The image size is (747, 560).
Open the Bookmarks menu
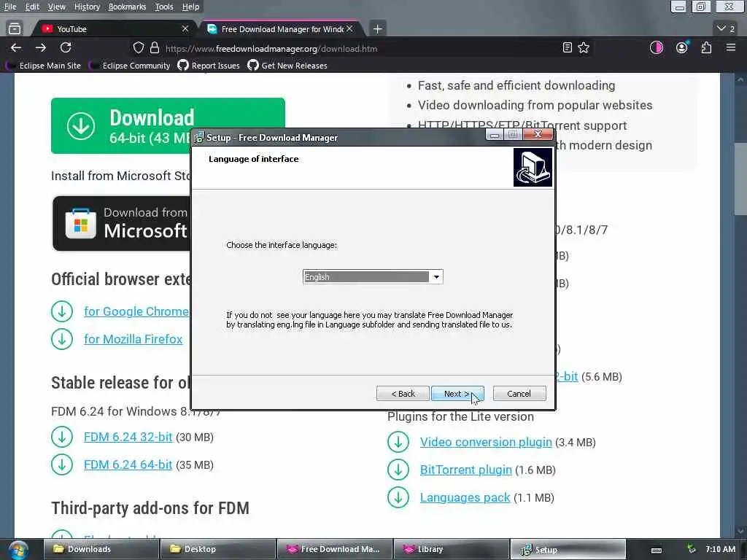pyautogui.click(x=127, y=7)
